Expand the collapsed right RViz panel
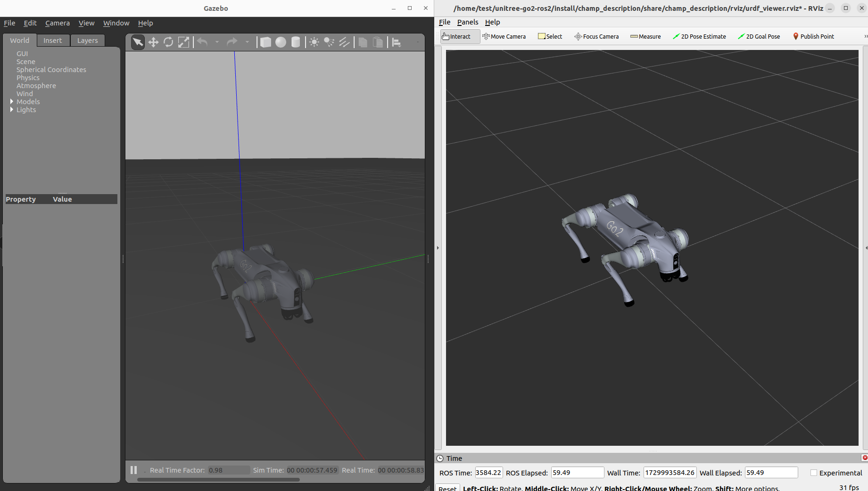Image resolution: width=868 pixels, height=491 pixels. [866, 247]
